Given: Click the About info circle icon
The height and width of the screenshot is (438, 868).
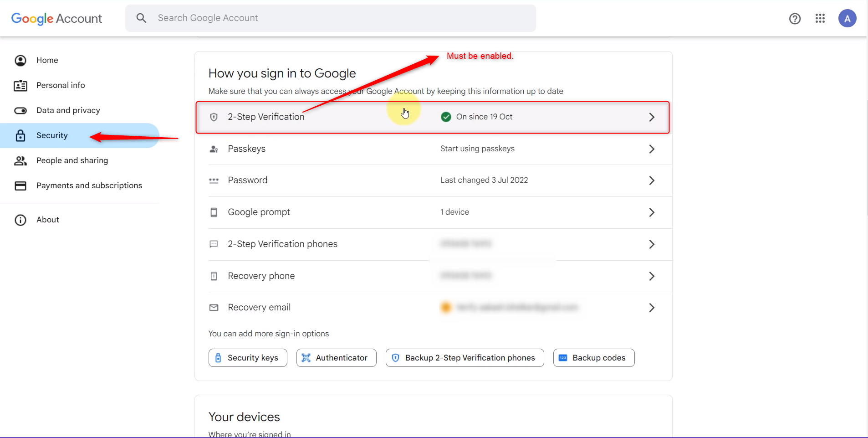Looking at the screenshot, I should [20, 220].
